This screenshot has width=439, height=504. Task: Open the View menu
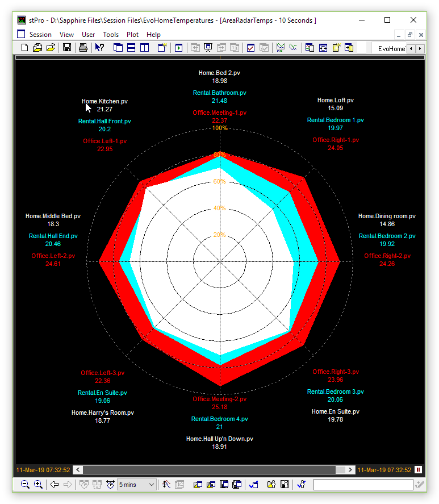(x=66, y=35)
